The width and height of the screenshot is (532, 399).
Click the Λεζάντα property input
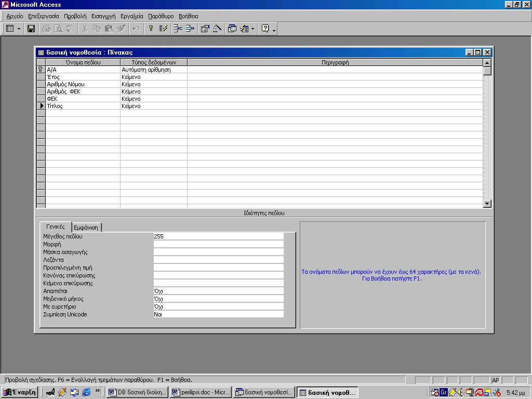[218, 260]
